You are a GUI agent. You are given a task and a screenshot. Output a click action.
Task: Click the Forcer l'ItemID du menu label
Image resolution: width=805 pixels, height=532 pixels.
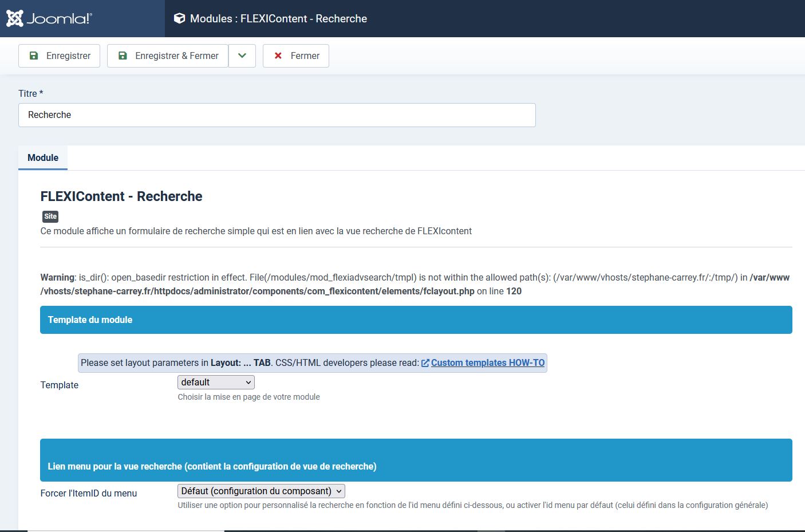[x=89, y=493]
